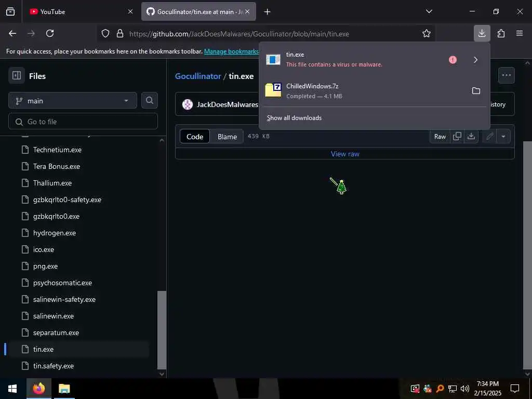Open the Windows Start menu
This screenshot has height=399, width=532.
(12, 389)
